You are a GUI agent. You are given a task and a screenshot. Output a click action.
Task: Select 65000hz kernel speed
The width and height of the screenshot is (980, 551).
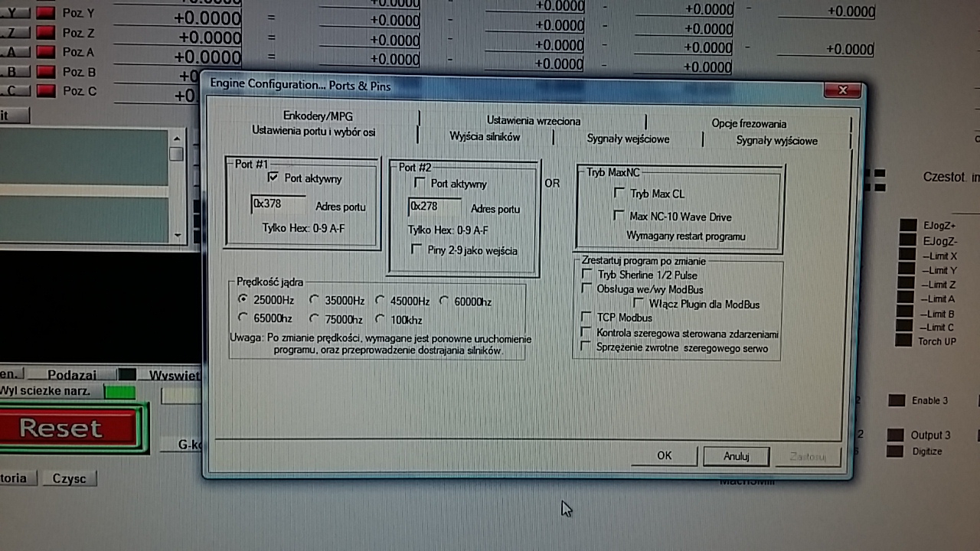(243, 318)
